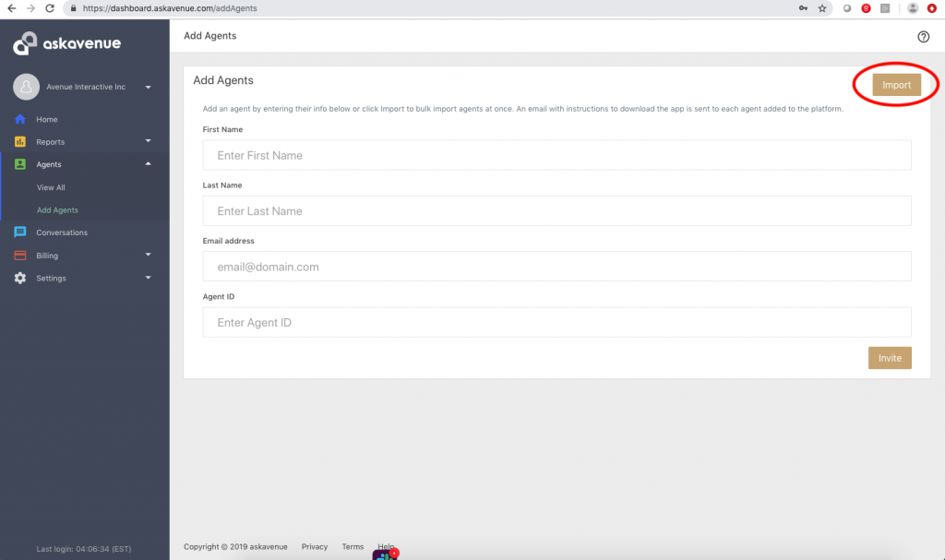Select Add Agents in sidebar
The image size is (945, 560).
click(57, 209)
